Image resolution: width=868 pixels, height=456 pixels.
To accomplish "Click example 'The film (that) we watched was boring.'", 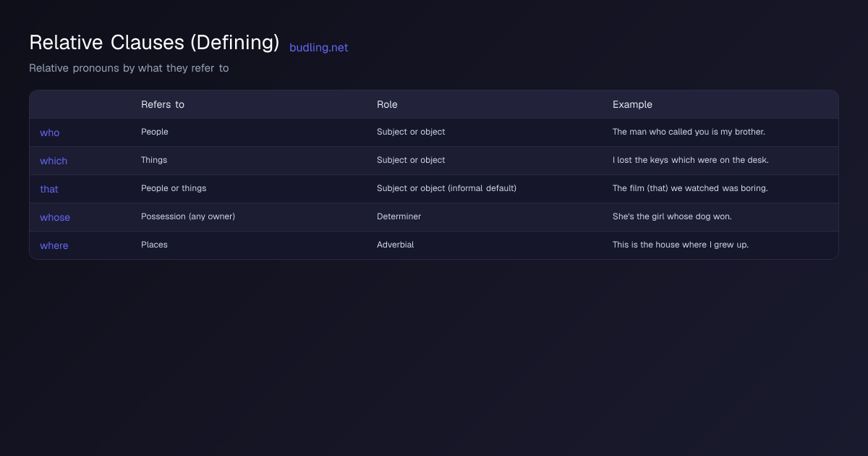I will [x=690, y=188].
